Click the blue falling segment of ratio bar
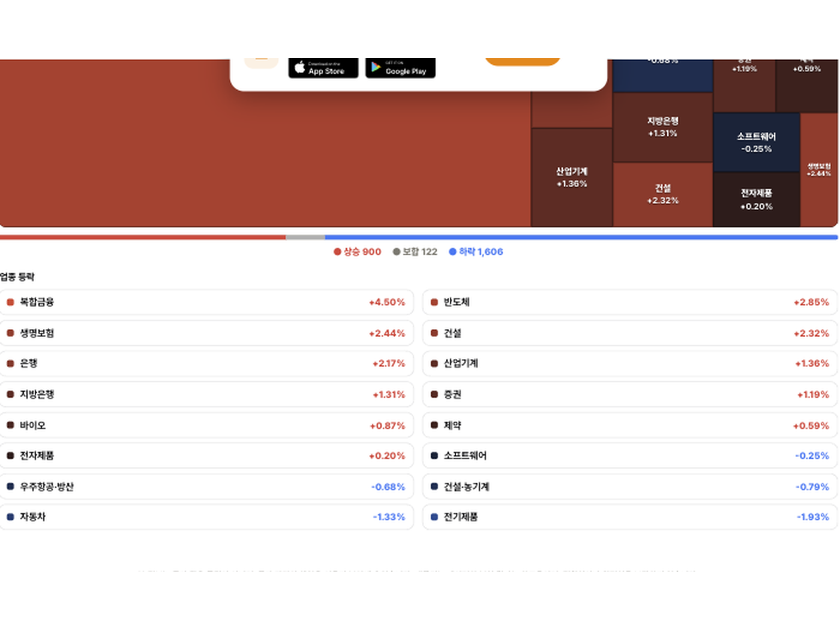The height and width of the screenshot is (630, 840). (x=581, y=238)
